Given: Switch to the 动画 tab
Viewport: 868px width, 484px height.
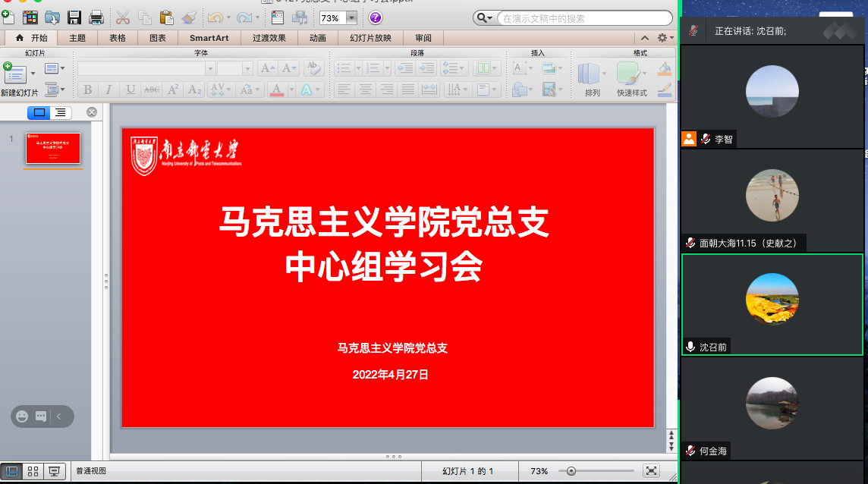Looking at the screenshot, I should (x=318, y=38).
